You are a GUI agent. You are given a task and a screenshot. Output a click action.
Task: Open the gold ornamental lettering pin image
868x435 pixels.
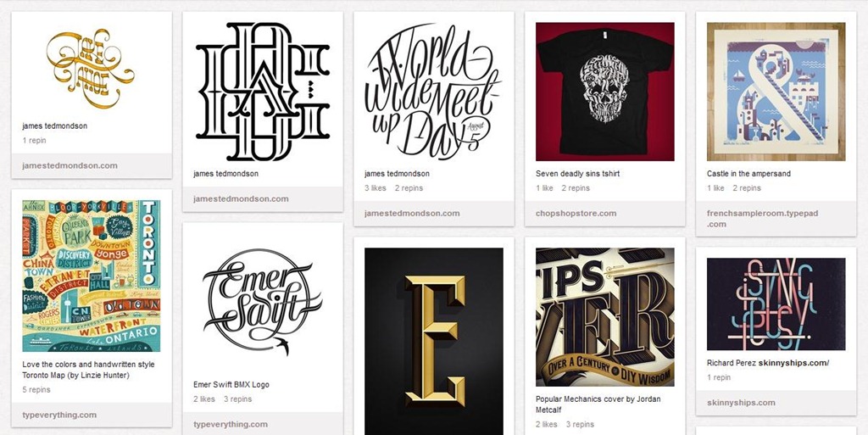click(92, 68)
